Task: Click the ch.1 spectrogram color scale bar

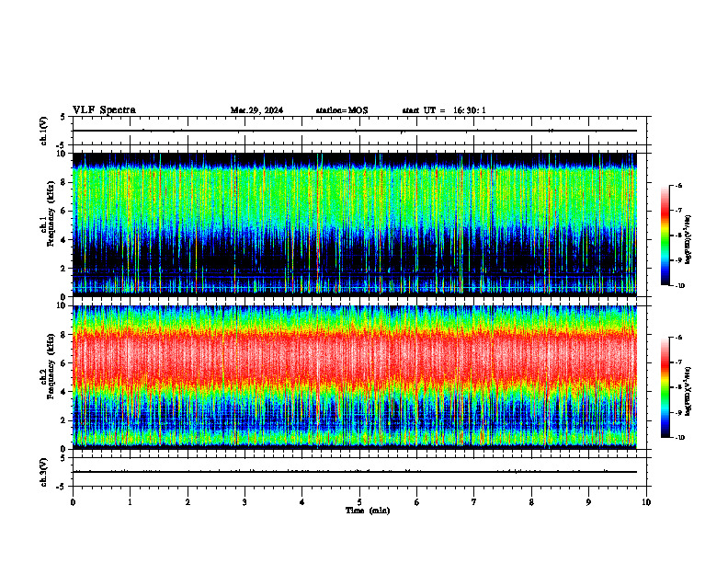Action: [x=665, y=236]
